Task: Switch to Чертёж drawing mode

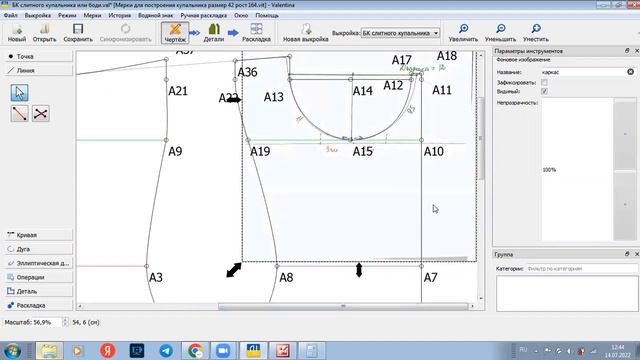Action: (x=175, y=33)
